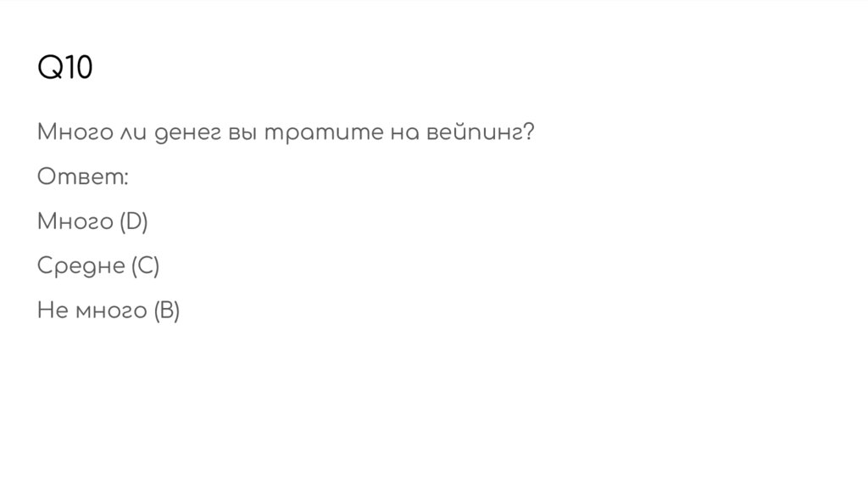The width and height of the screenshot is (868, 487).
Task: Choose the word "Средне" answer
Action: pyautogui.click(x=80, y=266)
